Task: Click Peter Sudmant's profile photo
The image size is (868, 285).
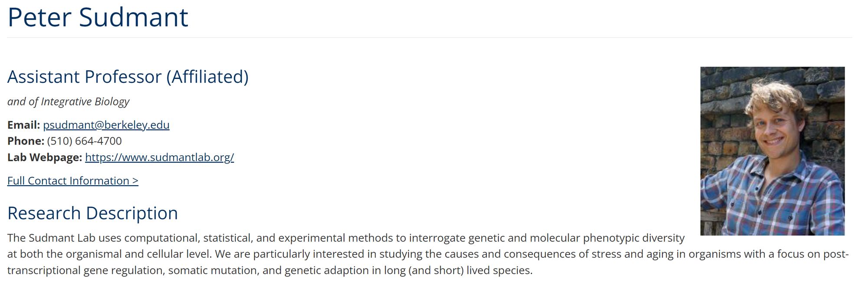Action: point(772,151)
